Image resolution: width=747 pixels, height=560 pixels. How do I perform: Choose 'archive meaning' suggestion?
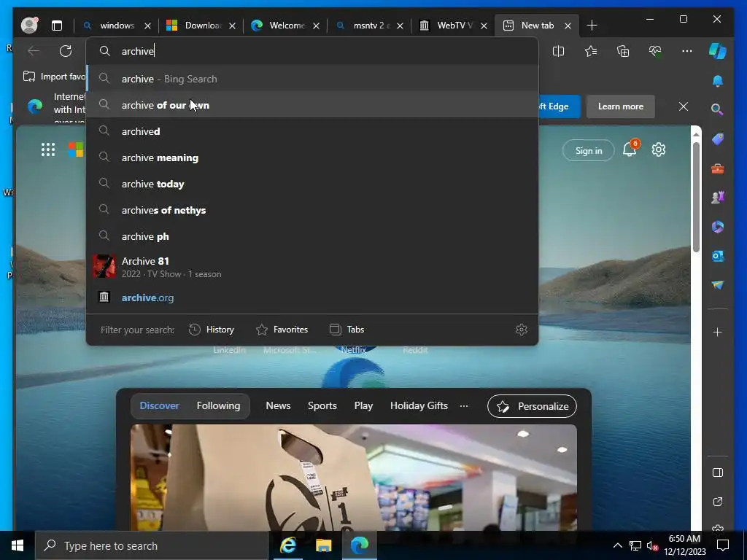coord(312,157)
